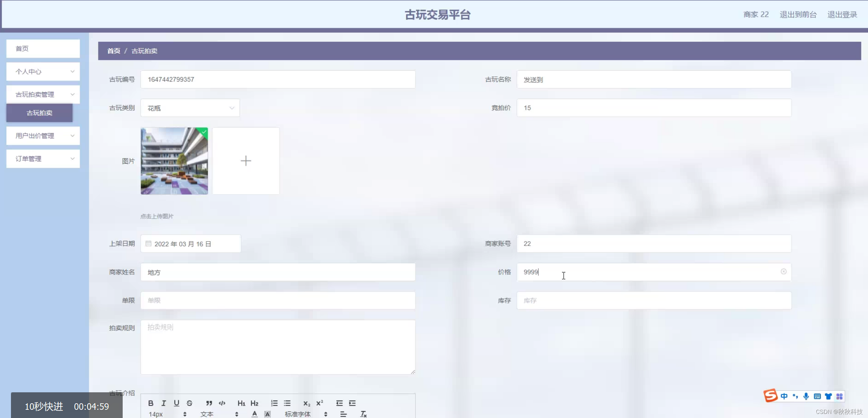Toggle the numbered list
Screen dimensions: 868x418
[x=274, y=403]
